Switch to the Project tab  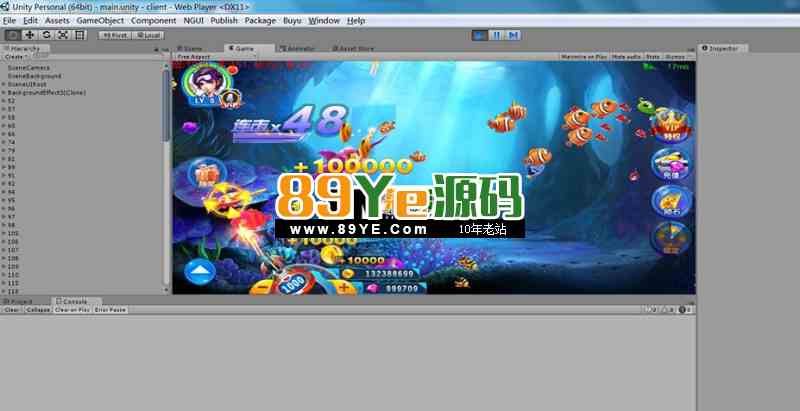coord(20,301)
